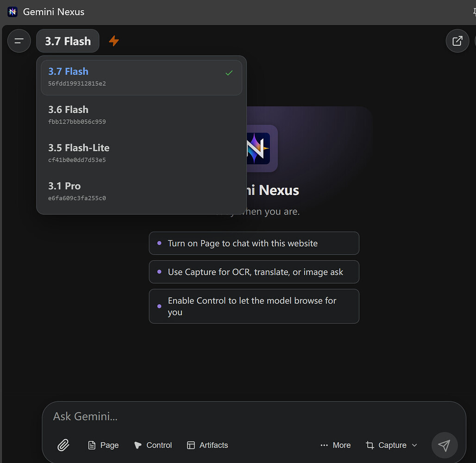This screenshot has height=463, width=476.
Task: Click the hash fbb127bbb056c959 text
Action: (77, 122)
